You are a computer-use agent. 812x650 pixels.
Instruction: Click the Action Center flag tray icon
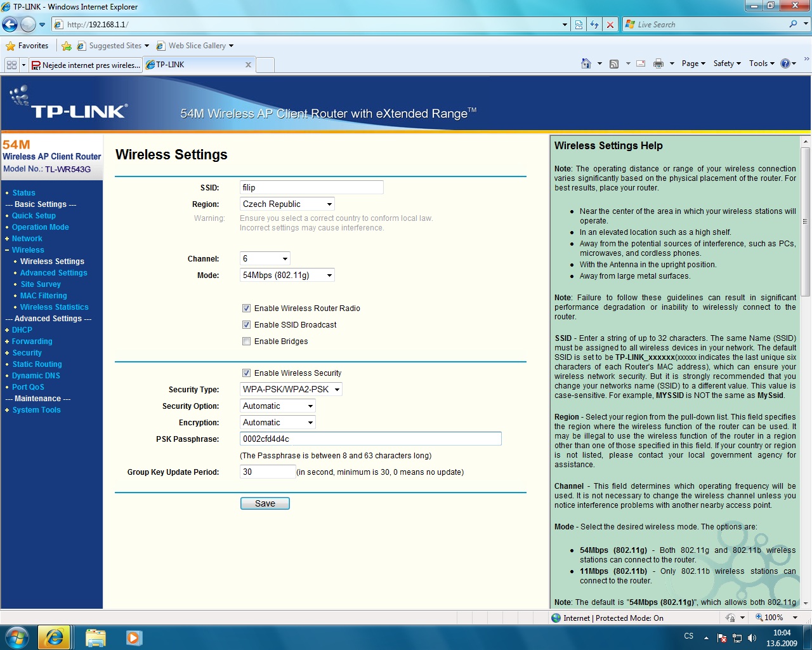[721, 638]
